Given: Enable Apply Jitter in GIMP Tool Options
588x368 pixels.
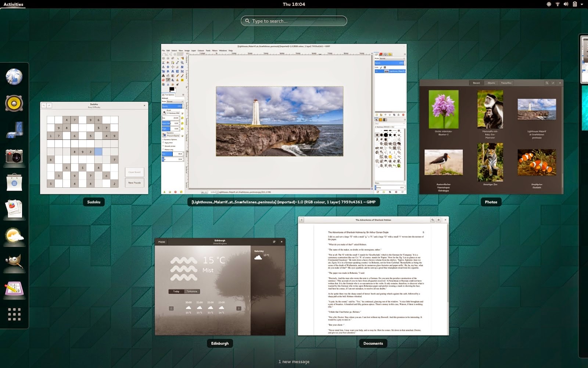Looking at the screenshot, I should pyautogui.click(x=163, y=143).
